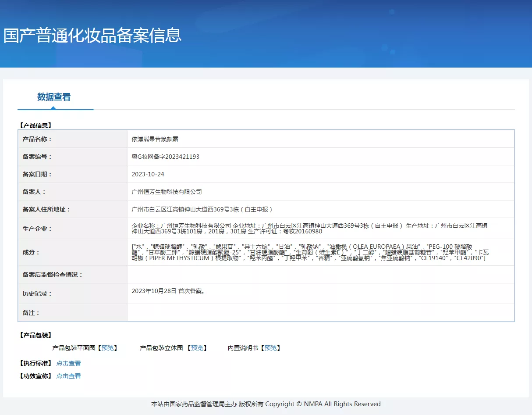Click the 成分 ingredients list text
Screen dimensions: 532x415
click(x=309, y=252)
